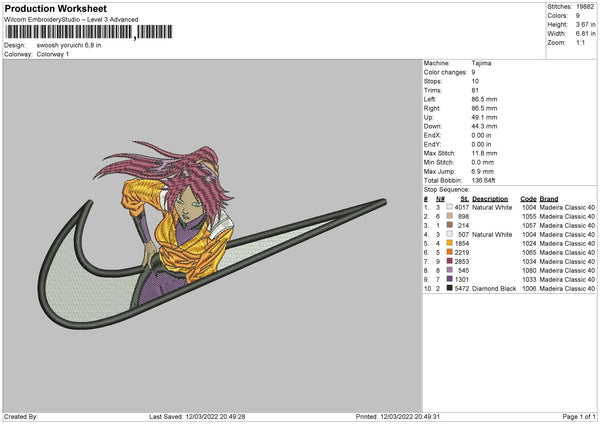Click the Yoruichi swoosh embroidery design preview

click(212, 235)
